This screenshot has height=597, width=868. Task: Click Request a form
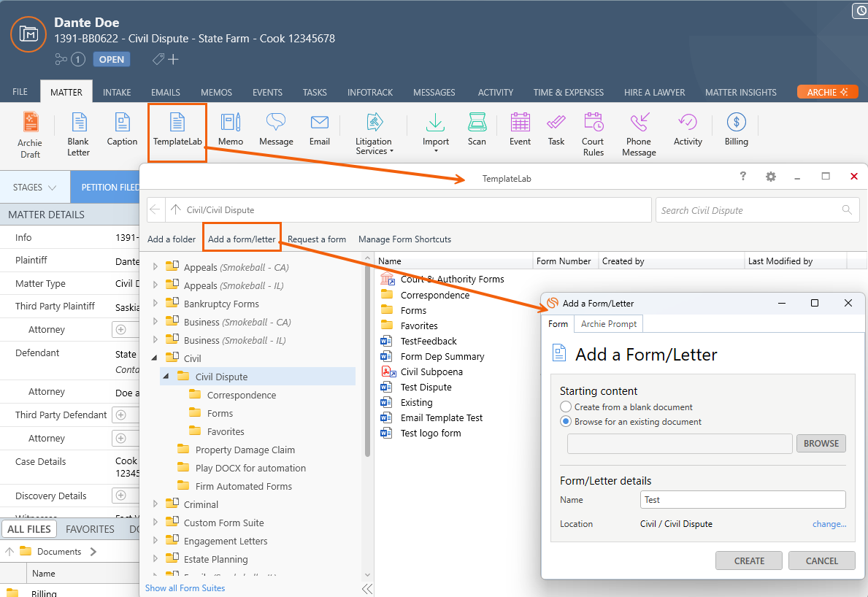[x=317, y=239]
